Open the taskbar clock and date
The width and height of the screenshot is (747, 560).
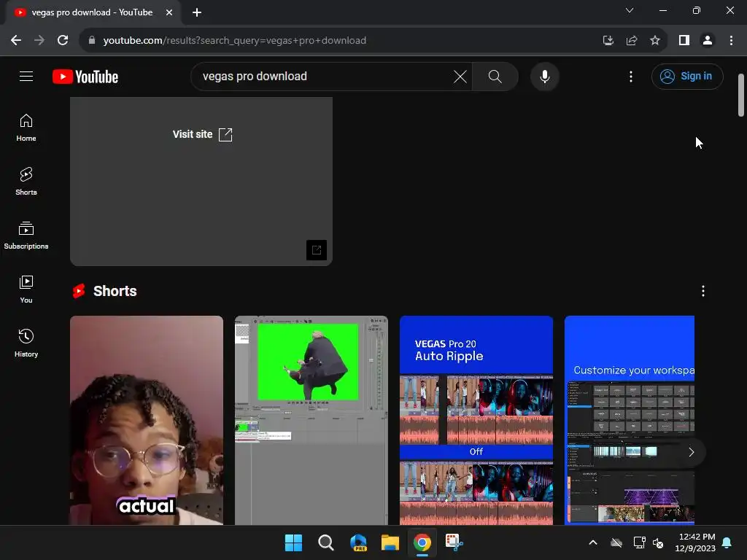tap(695, 542)
